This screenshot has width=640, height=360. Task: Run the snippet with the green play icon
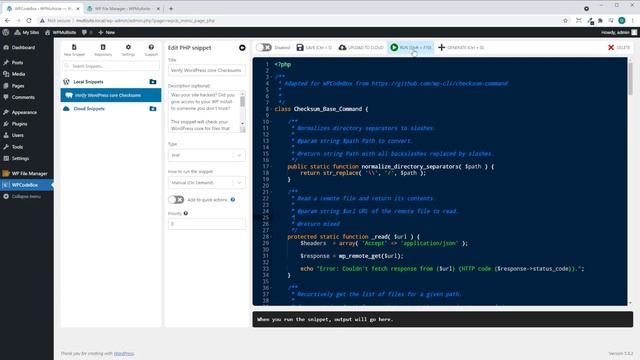(x=394, y=47)
